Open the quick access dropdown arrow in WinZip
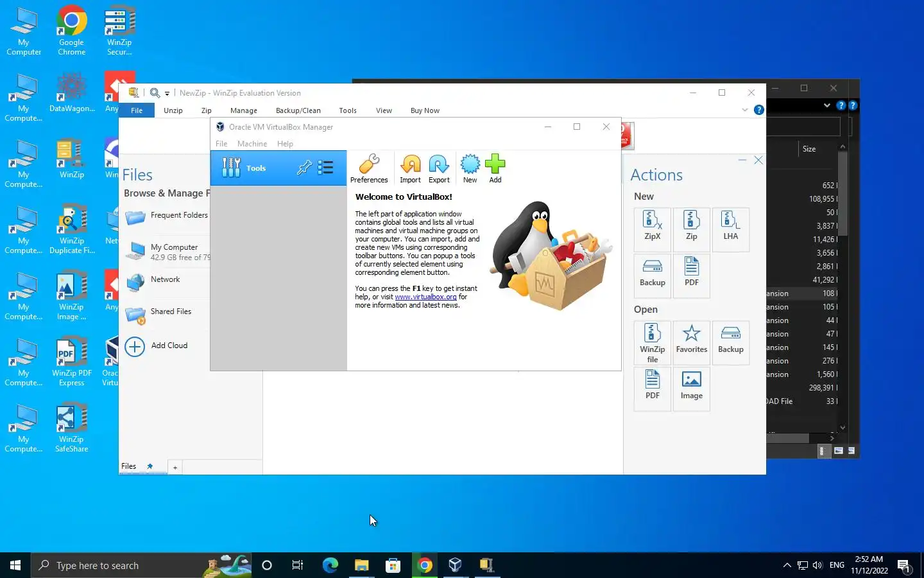Screen dimensions: 924x578 (167, 93)
